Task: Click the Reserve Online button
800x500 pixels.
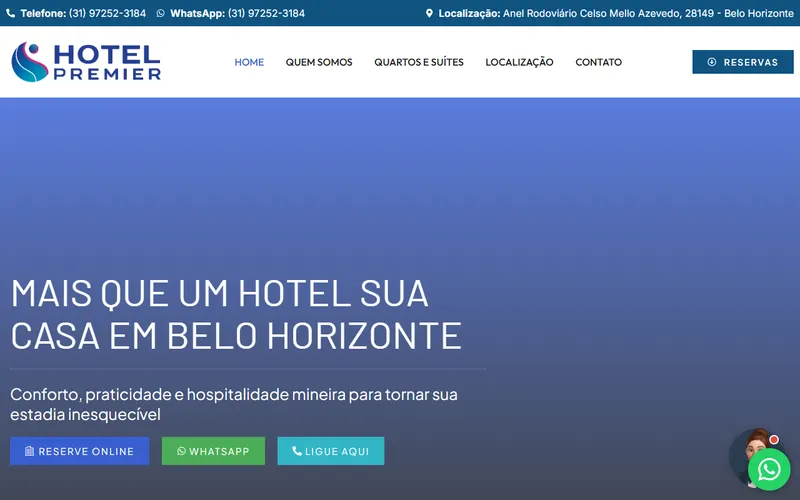Action: [x=80, y=451]
